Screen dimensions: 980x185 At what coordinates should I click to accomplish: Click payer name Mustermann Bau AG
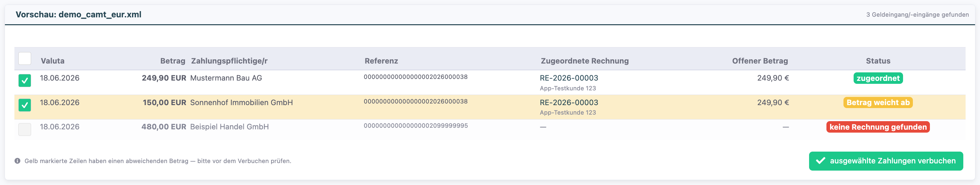[x=226, y=78]
